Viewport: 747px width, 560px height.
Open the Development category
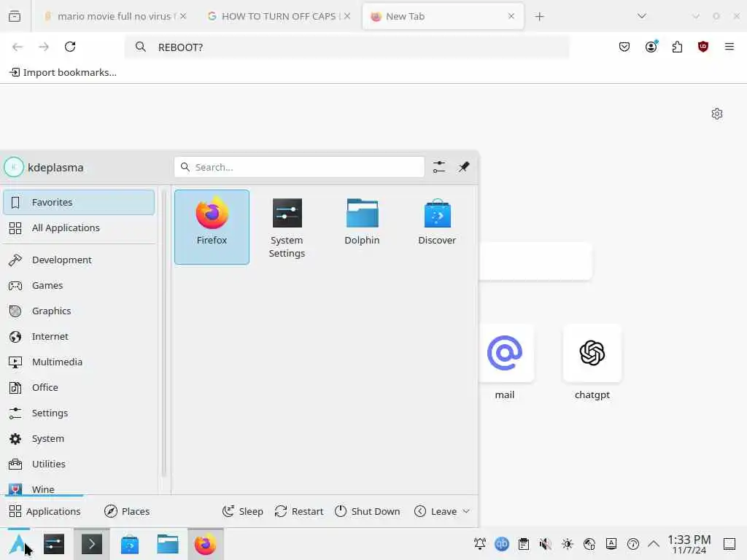click(x=79, y=260)
